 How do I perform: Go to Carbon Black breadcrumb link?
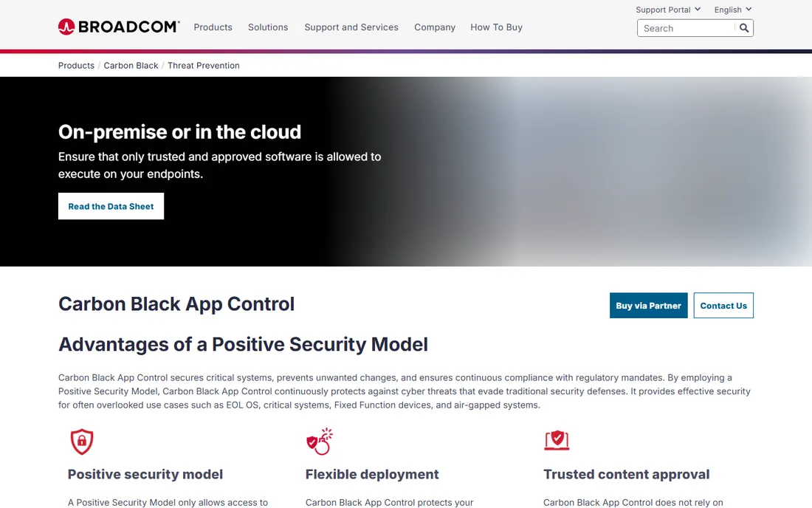(131, 66)
